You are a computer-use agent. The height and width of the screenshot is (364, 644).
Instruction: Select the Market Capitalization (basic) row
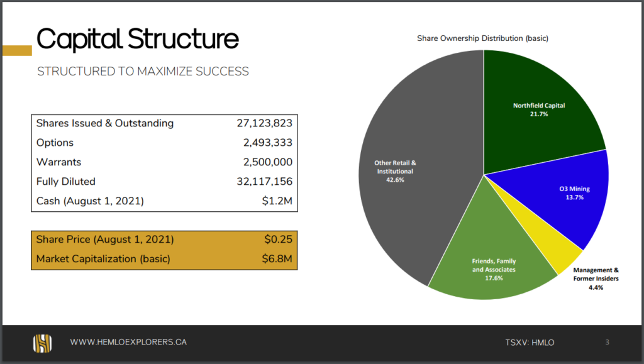coord(164,259)
